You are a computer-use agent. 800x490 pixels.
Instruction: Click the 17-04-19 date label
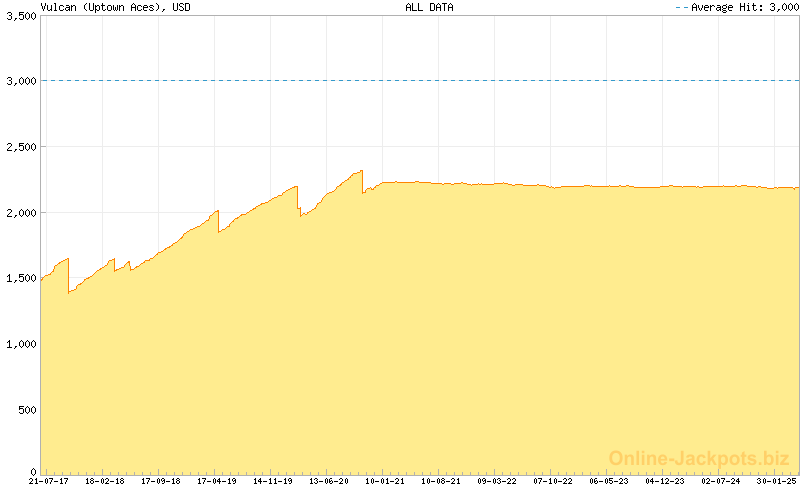click(216, 482)
